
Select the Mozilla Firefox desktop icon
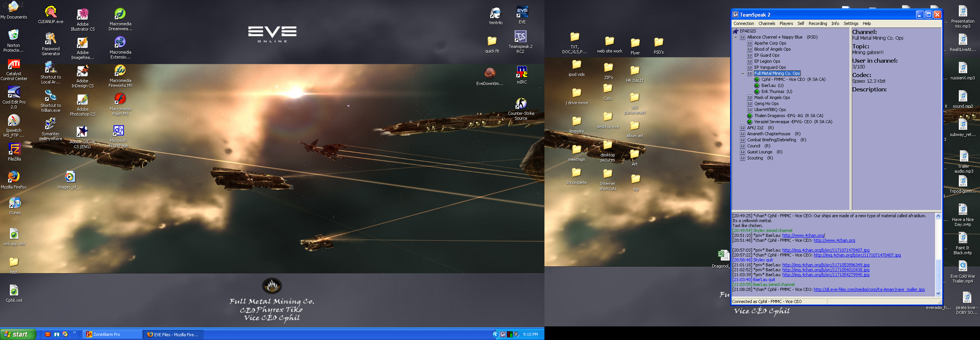pyautogui.click(x=14, y=180)
